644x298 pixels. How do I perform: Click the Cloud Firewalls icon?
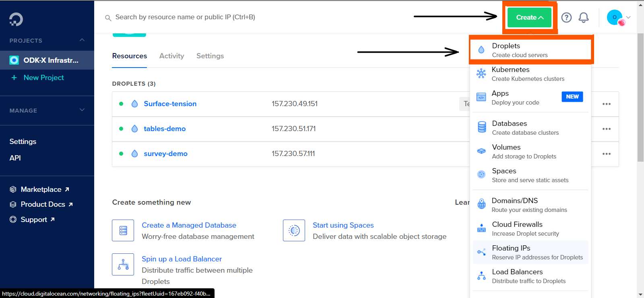click(x=481, y=228)
